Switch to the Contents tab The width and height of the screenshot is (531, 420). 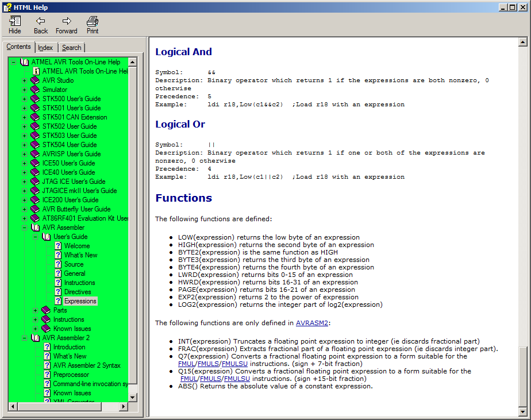(x=18, y=47)
